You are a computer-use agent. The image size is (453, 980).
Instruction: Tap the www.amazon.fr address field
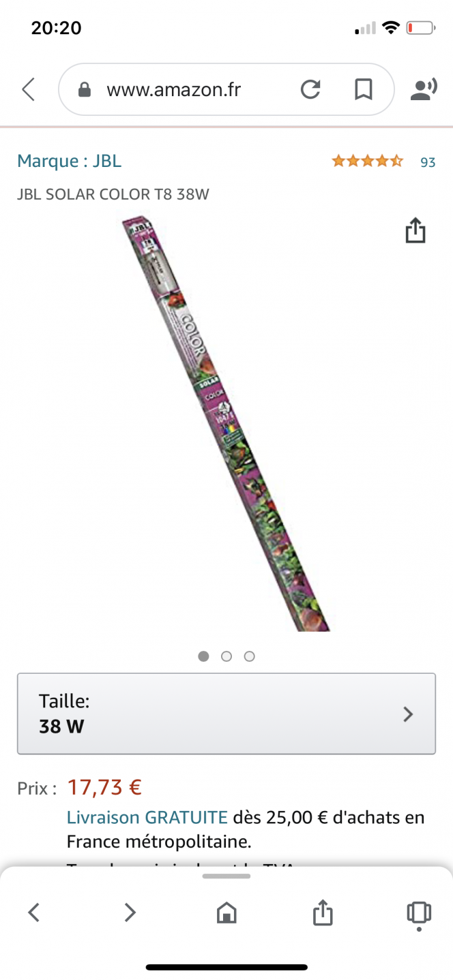[173, 89]
